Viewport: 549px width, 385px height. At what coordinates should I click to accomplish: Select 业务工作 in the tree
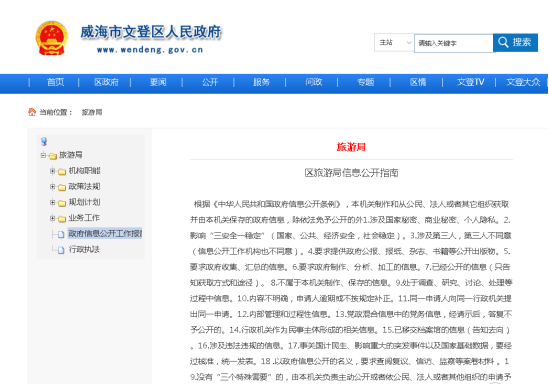84,218
